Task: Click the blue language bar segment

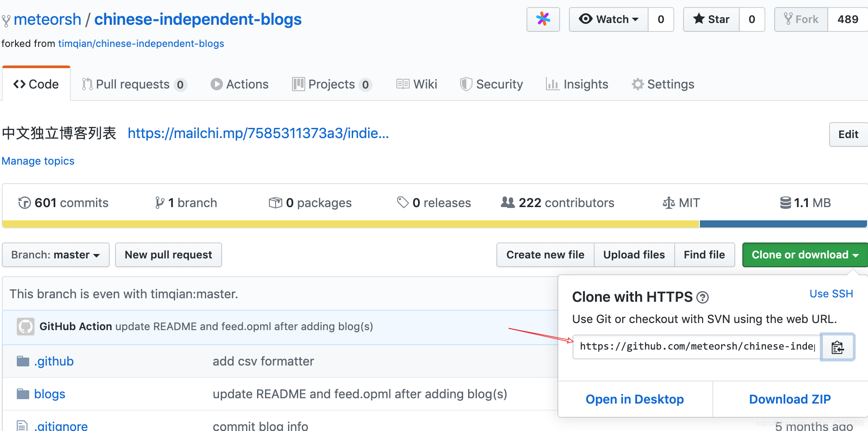Action: click(783, 224)
